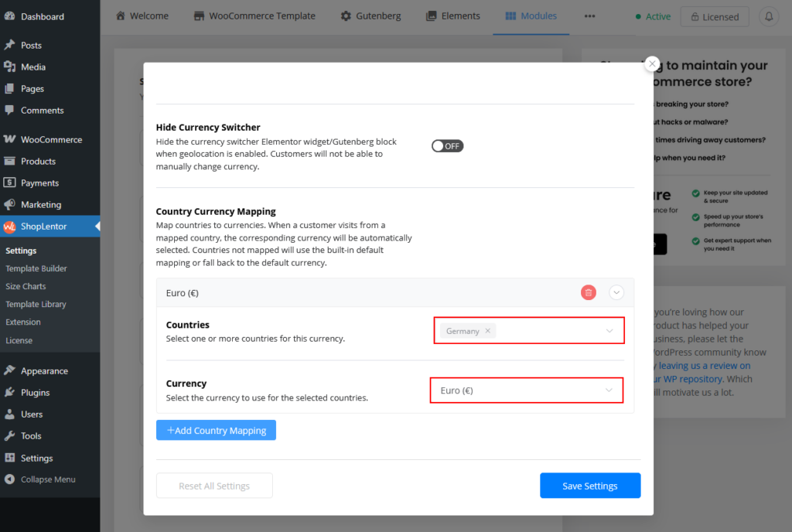
Task: Toggle the Hide Currency Switcher switch
Action: point(447,146)
